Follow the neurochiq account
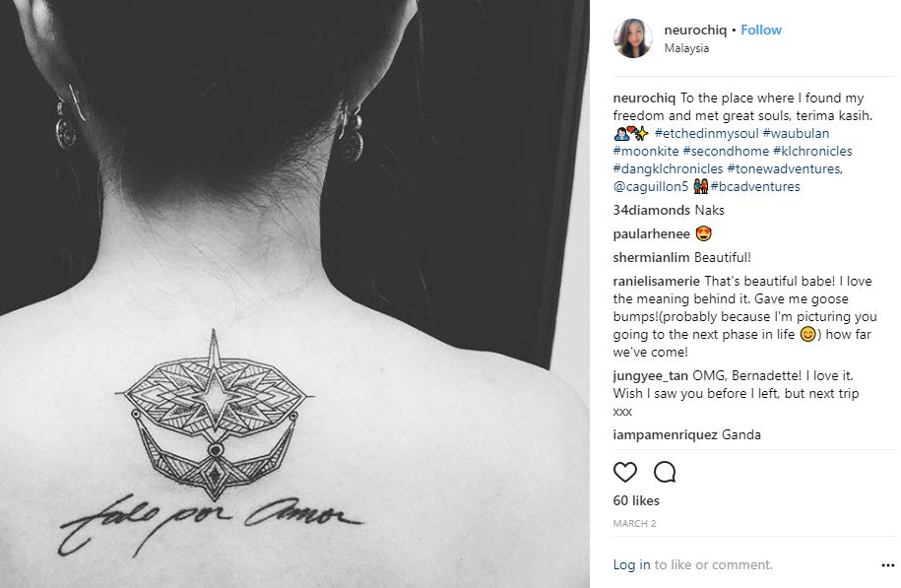 point(761,30)
